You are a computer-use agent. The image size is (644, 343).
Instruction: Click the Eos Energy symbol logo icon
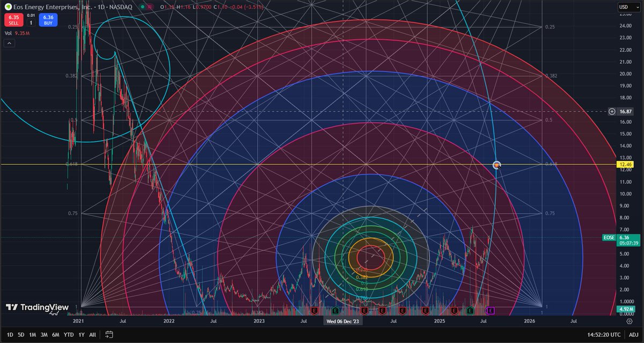click(x=8, y=6)
